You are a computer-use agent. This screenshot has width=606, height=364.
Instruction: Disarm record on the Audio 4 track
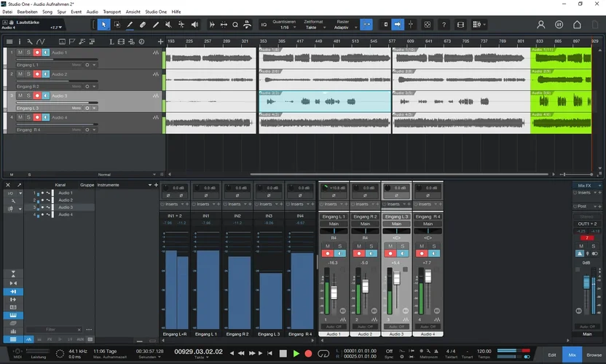pos(36,117)
